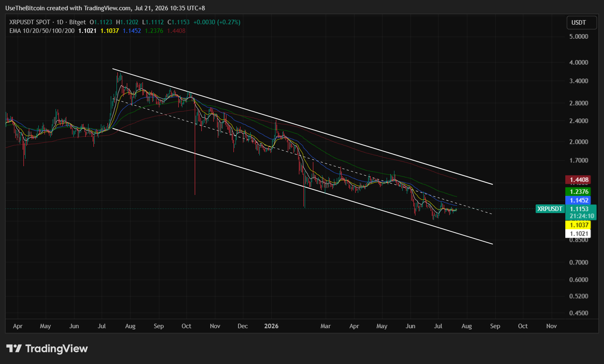Click the green 1.2376 price axis label
The image size is (604, 364).
tap(579, 192)
